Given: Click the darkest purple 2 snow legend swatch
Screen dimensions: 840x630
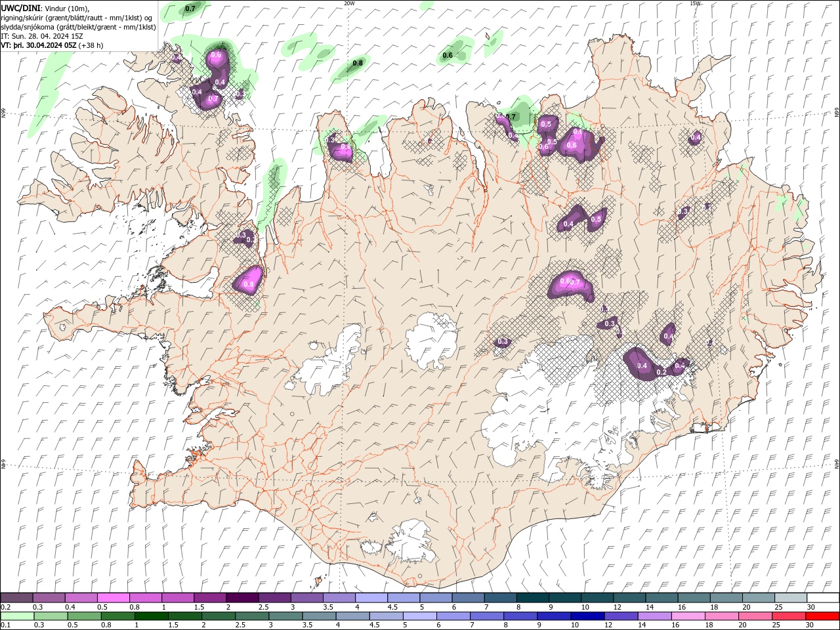Looking at the screenshot, I should pos(241,598).
